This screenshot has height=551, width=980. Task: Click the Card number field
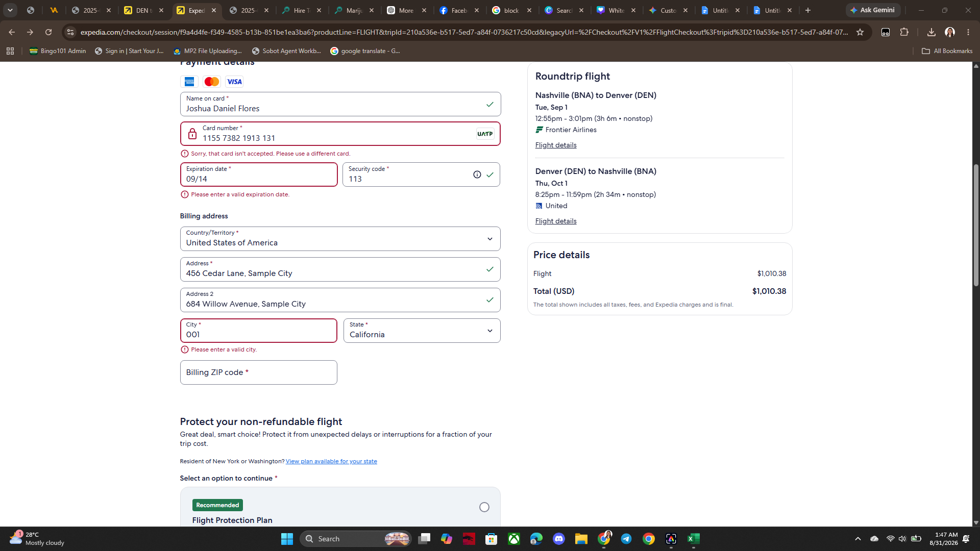tap(340, 134)
